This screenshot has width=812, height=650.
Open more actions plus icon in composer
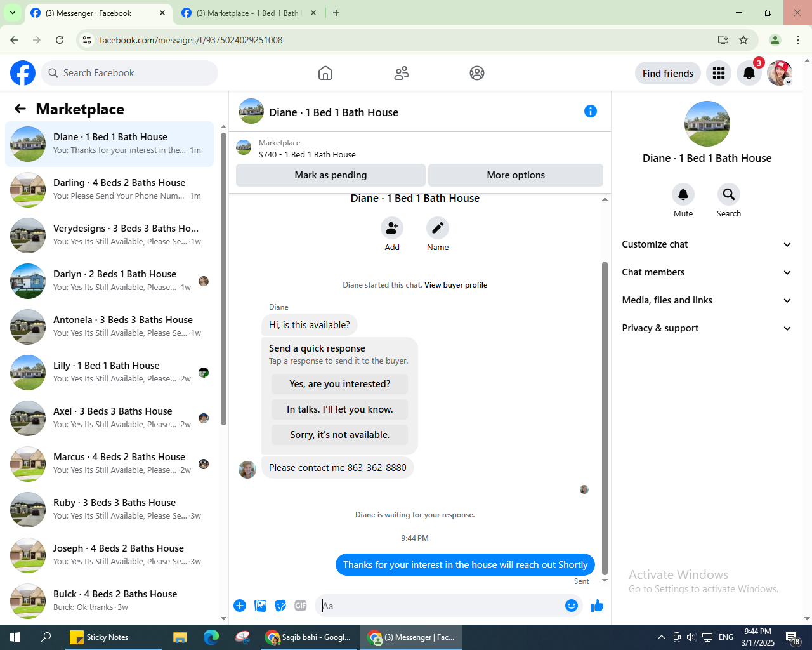pyautogui.click(x=240, y=606)
